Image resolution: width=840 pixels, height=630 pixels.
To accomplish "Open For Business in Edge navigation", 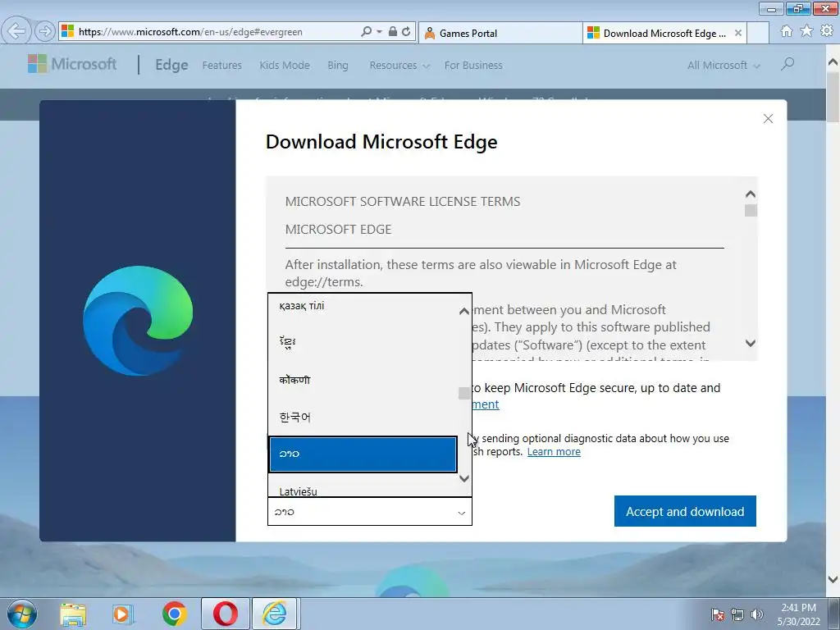I will (473, 66).
